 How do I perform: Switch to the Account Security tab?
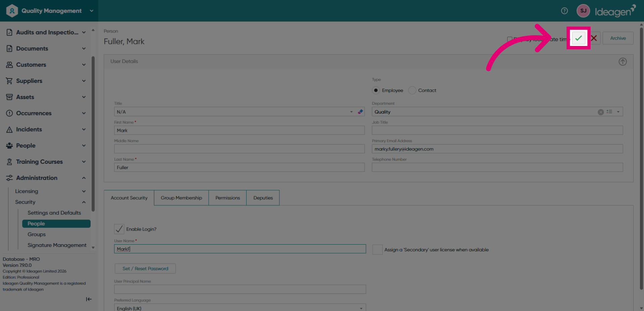tap(129, 198)
